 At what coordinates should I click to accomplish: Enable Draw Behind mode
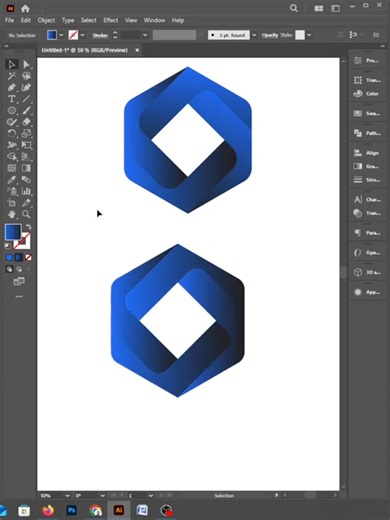point(19,269)
